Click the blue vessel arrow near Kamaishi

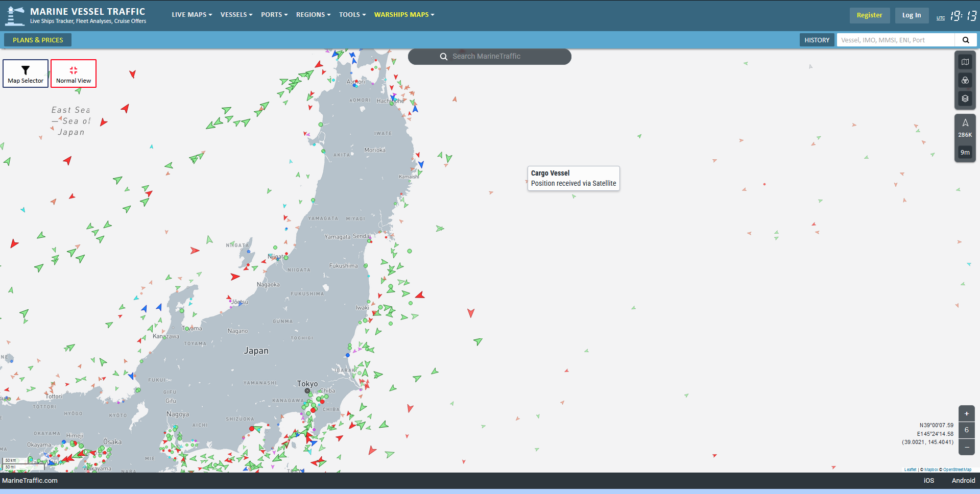coord(421,164)
